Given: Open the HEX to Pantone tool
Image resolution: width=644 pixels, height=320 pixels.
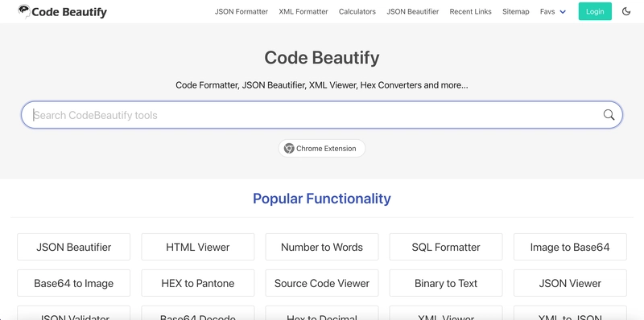Looking at the screenshot, I should (x=197, y=283).
